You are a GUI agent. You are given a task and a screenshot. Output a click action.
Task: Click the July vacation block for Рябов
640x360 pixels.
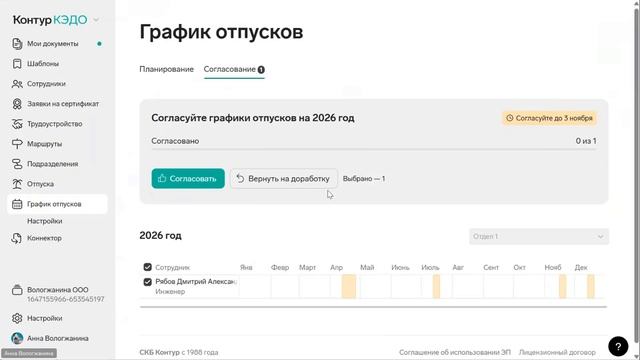[x=436, y=286]
